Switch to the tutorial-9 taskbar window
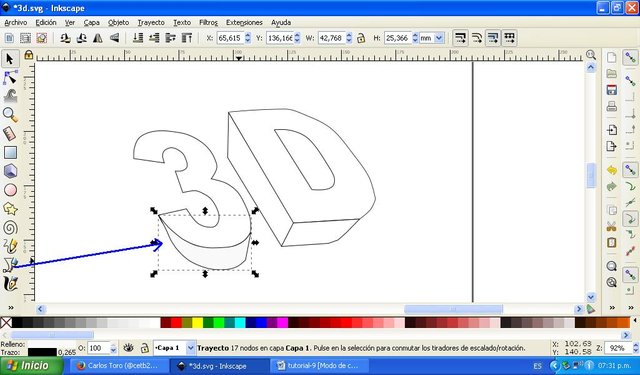This screenshot has height=375, width=640. click(321, 366)
